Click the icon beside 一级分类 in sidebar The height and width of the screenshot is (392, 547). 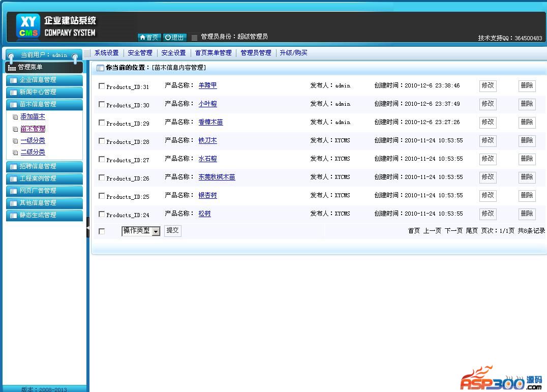click(15, 141)
